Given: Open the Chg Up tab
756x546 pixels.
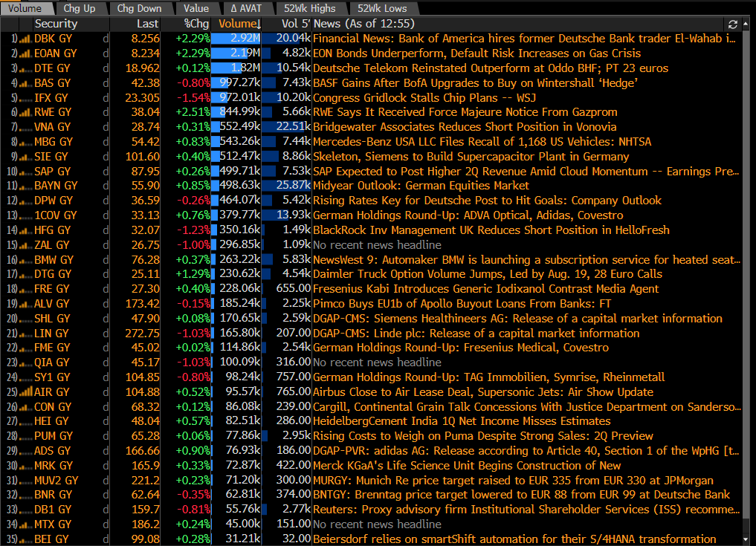Looking at the screenshot, I should [x=80, y=8].
